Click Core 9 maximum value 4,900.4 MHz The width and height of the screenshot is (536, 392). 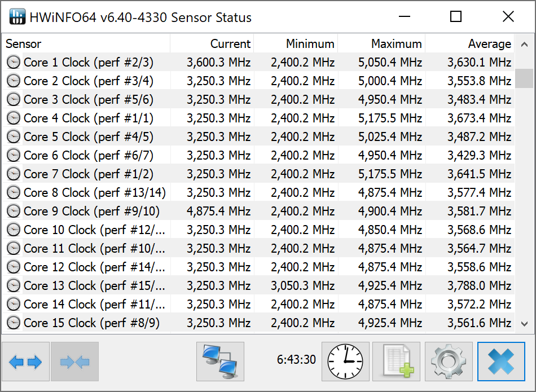[x=390, y=211]
